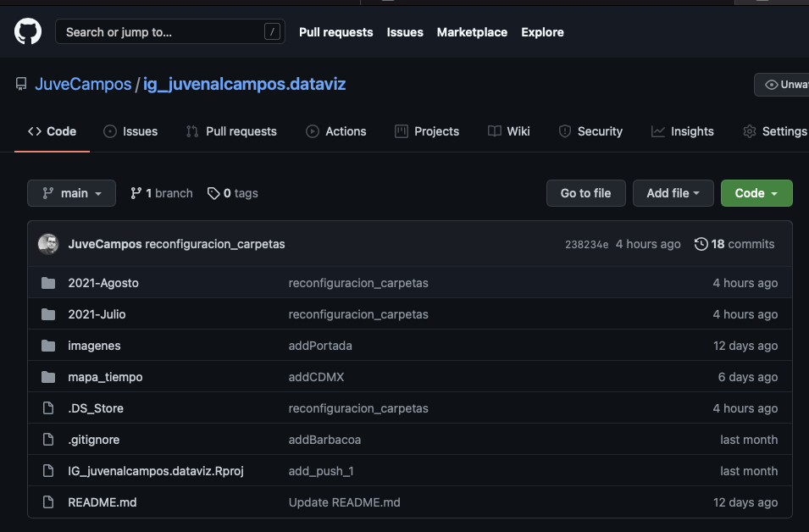Click 6 days ago timestamp for mapa_tiempo
This screenshot has height=532, width=809.
click(748, 377)
